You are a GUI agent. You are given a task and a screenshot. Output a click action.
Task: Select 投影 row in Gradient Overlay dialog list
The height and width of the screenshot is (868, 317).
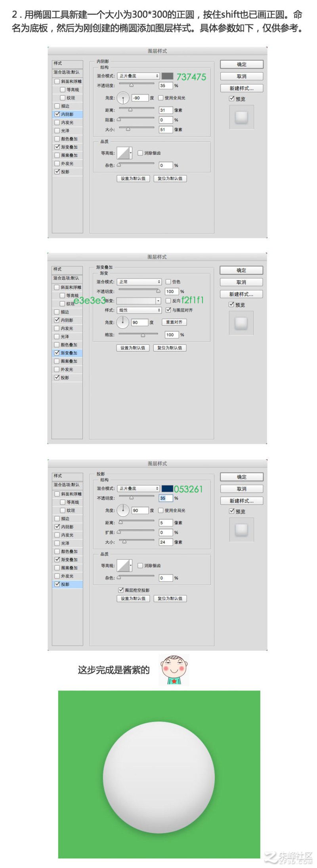tap(67, 377)
